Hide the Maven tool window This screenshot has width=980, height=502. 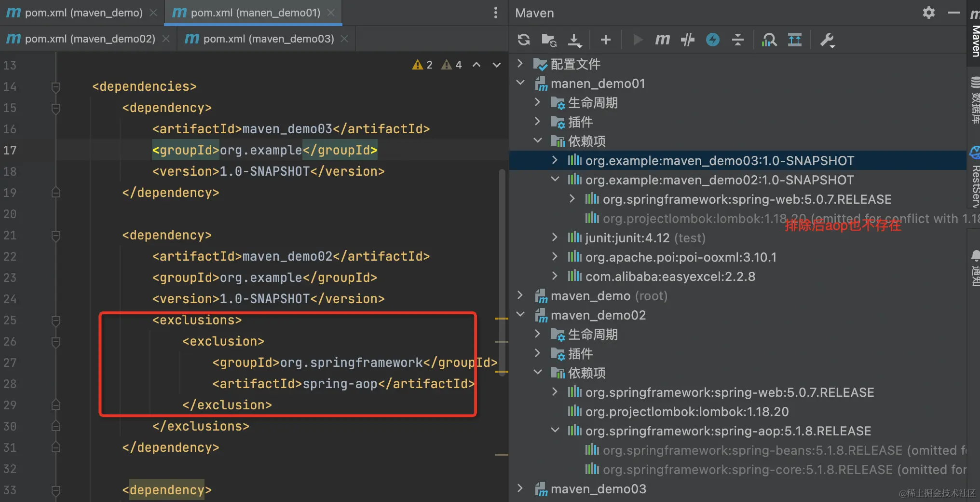[954, 13]
